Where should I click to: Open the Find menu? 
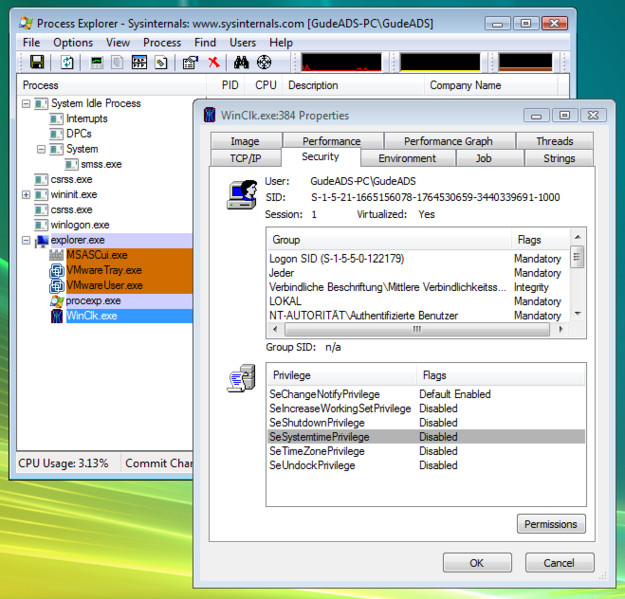point(205,42)
